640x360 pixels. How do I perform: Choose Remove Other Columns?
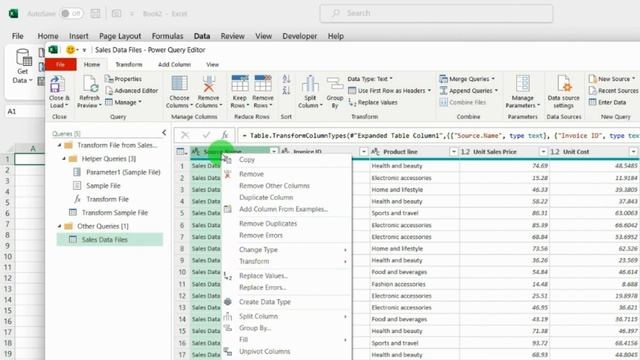tap(274, 186)
